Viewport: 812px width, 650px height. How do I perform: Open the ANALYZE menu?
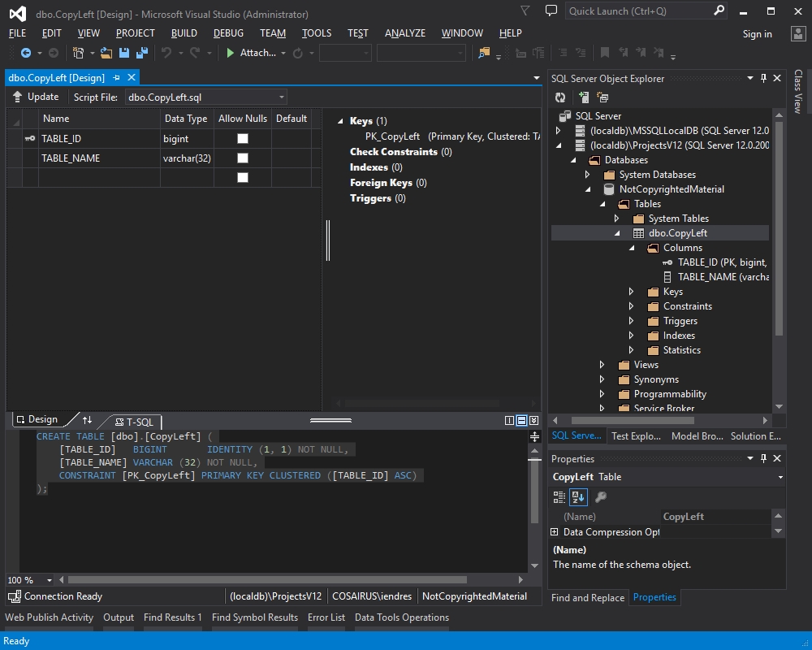tap(405, 33)
